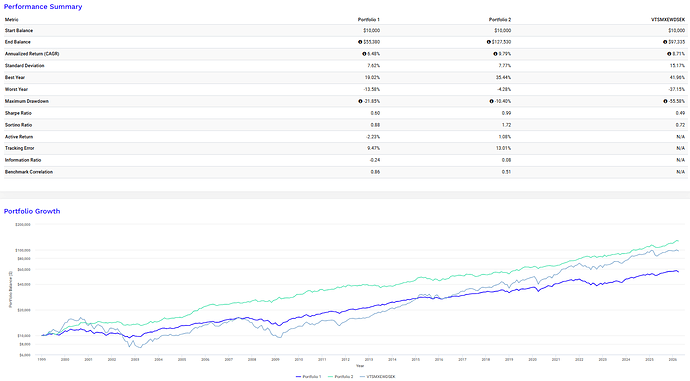Click info icon at benchmark Maximum Drawdown
Viewport: 690px width, 381px height.
point(665,101)
